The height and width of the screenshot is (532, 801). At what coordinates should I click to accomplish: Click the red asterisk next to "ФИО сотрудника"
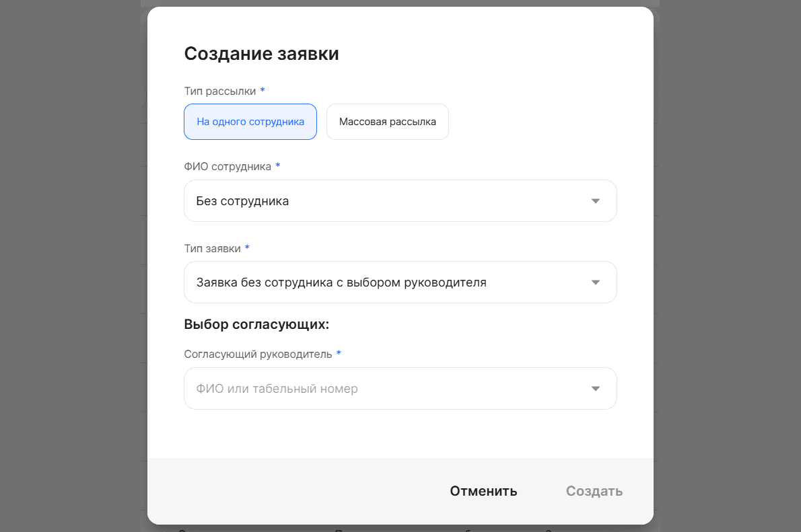coord(277,165)
